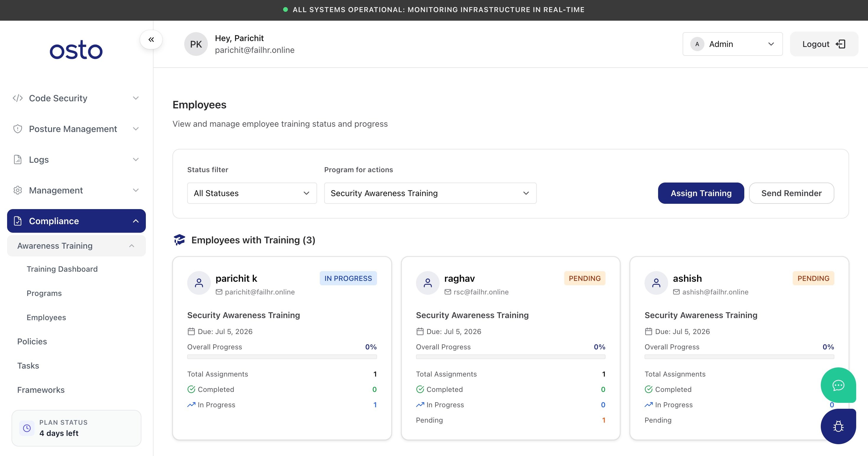Click the Plan Status clock icon
The width and height of the screenshot is (868, 456).
tap(27, 428)
